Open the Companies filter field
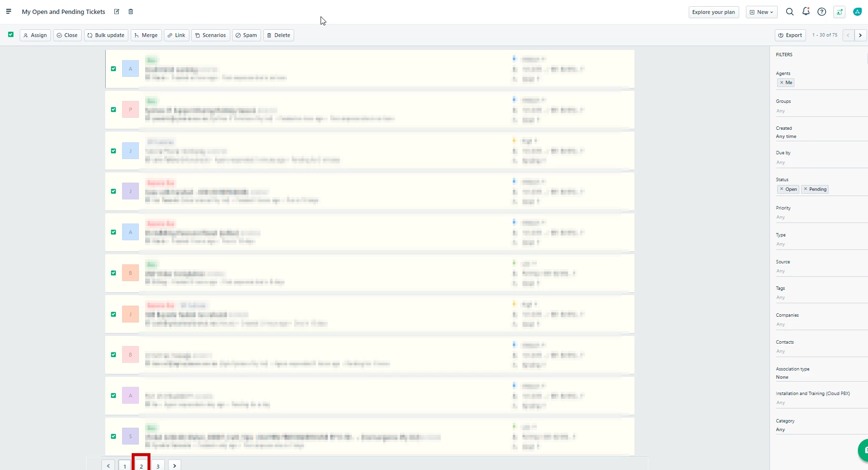 tap(821, 324)
